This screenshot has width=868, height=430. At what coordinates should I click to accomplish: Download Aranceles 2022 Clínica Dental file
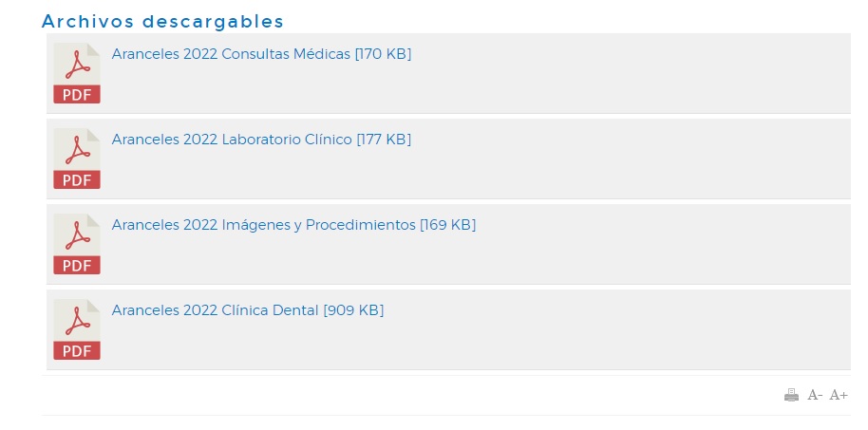pyautogui.click(x=248, y=310)
